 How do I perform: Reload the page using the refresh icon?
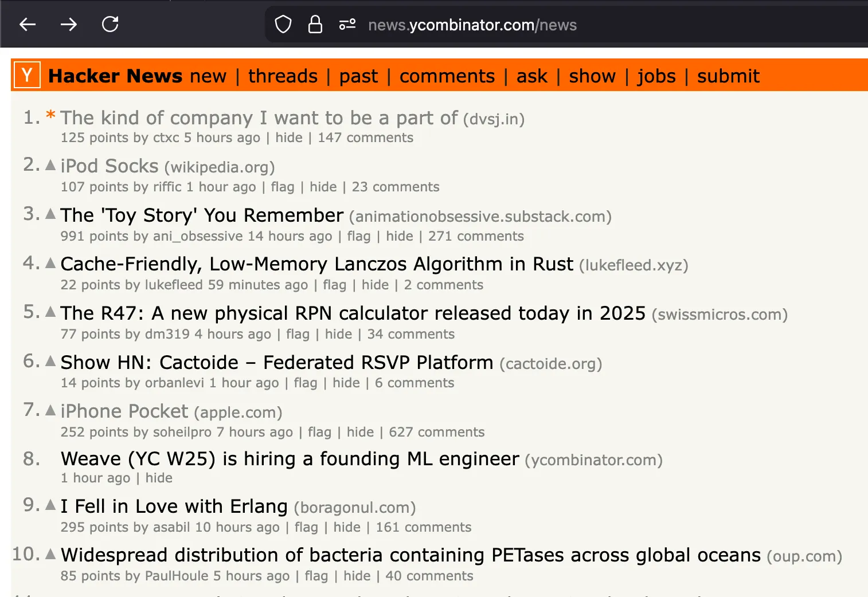pyautogui.click(x=110, y=24)
